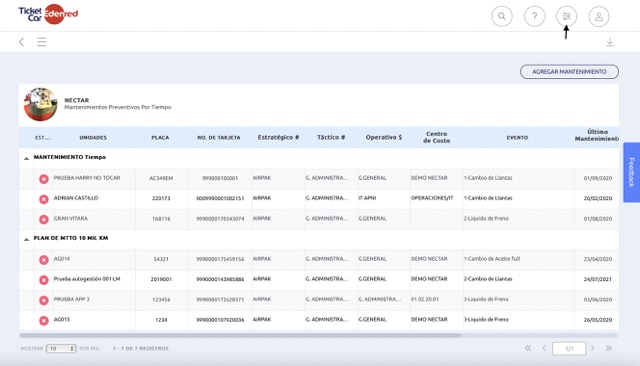Click red X for Prueba autogestión 001 LM
Viewport: 640px width, 366px height.
pos(44,280)
